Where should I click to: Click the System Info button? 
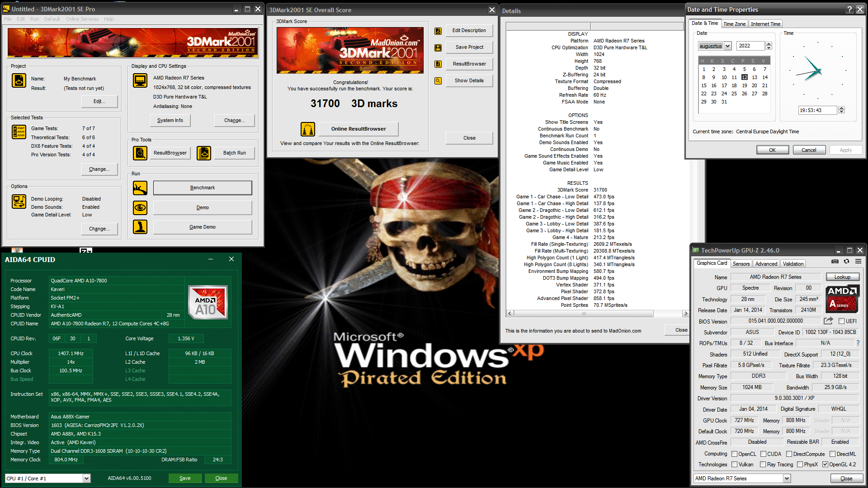pyautogui.click(x=170, y=120)
